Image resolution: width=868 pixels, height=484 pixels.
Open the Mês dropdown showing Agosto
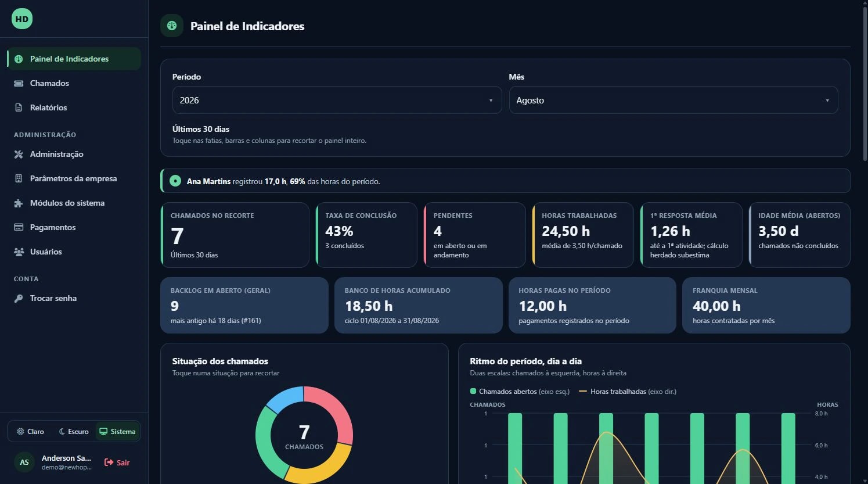673,100
